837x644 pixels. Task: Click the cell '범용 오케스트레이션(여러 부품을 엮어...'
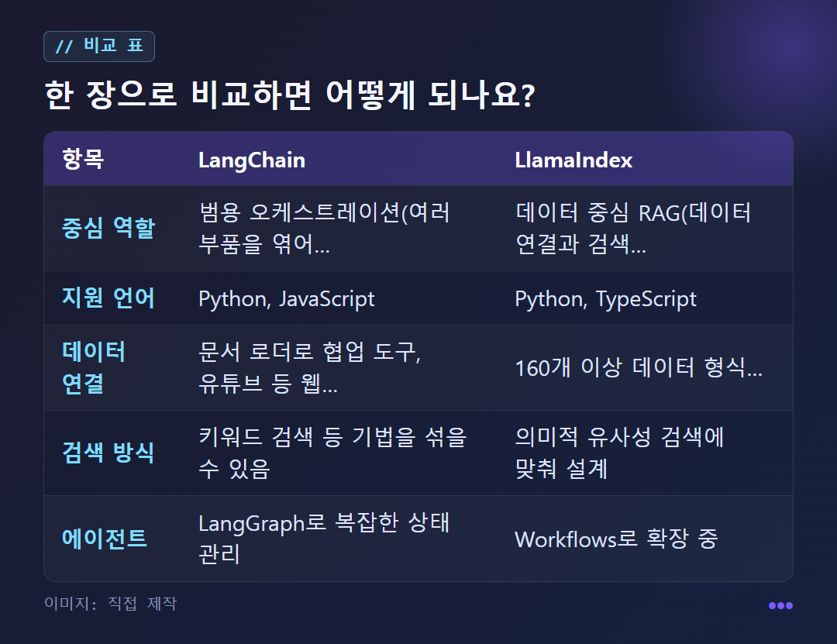tap(325, 228)
